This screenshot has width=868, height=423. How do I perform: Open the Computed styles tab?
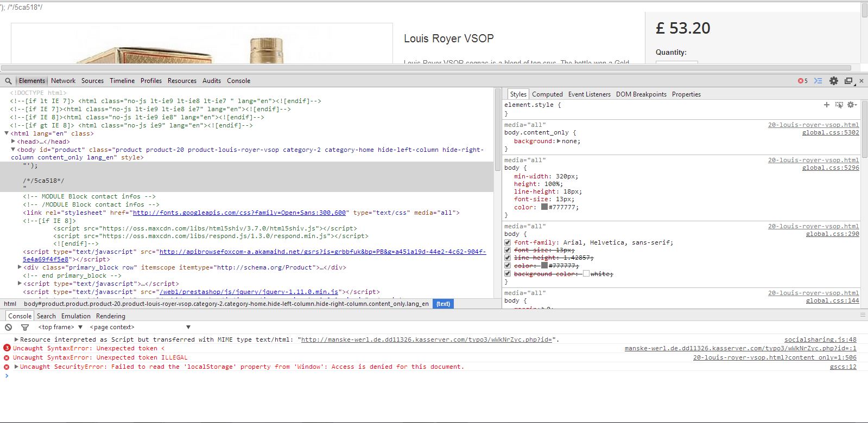point(547,94)
